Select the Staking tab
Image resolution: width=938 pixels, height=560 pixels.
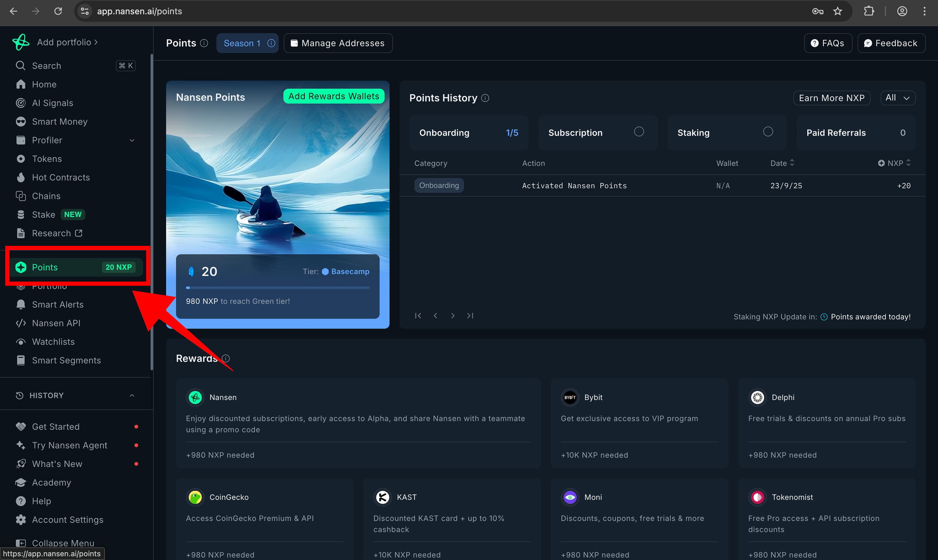(727, 133)
